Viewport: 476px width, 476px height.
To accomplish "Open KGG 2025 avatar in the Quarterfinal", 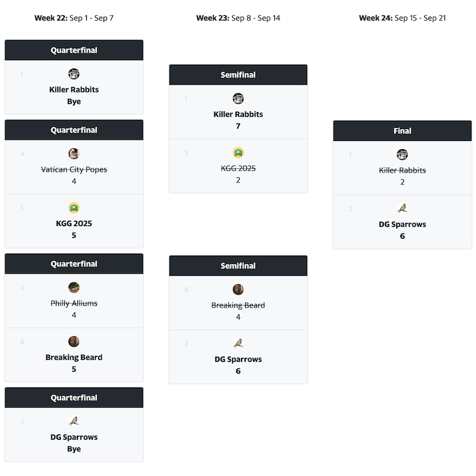I will point(74,208).
